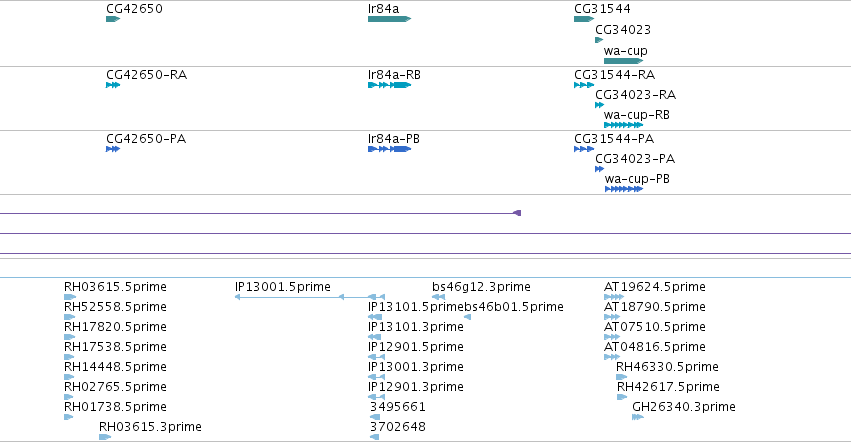Select the bs46g12.3prime EST glyph
The image size is (851, 442).
(x=439, y=297)
